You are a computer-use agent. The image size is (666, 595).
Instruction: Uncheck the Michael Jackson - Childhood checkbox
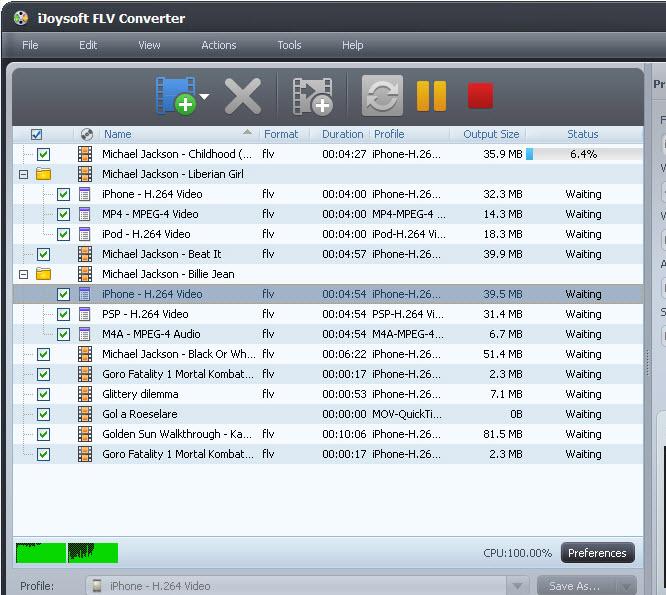[x=43, y=154]
